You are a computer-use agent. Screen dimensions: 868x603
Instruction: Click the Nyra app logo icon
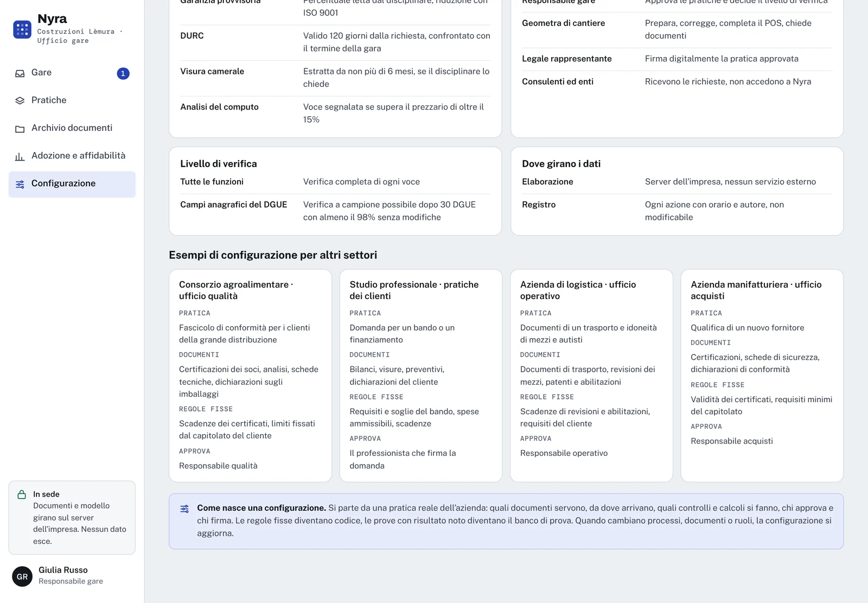coord(22,29)
